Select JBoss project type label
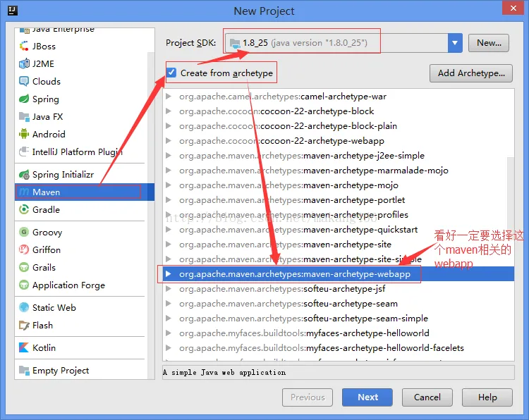 point(44,47)
